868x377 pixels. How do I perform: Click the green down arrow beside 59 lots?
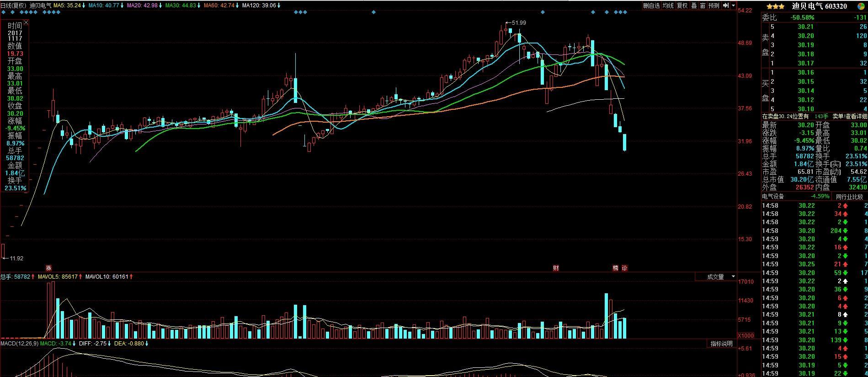(x=846, y=273)
